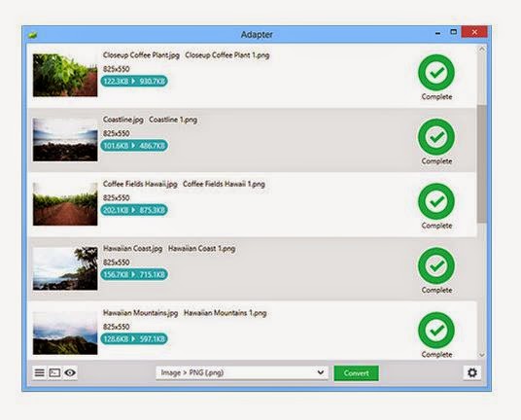Click Complete checkmark for Closeup Coffee Plant
The image size is (521, 420).
click(x=436, y=73)
